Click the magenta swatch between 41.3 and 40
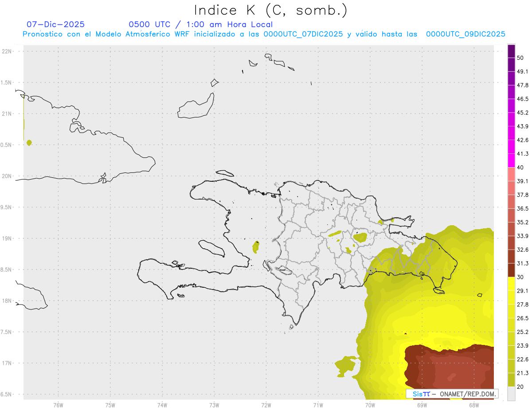The width and height of the screenshot is (532, 411). tap(511, 160)
